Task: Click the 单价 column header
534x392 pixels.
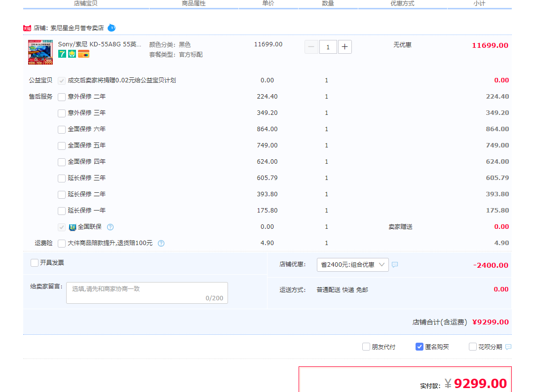Action: (x=268, y=3)
